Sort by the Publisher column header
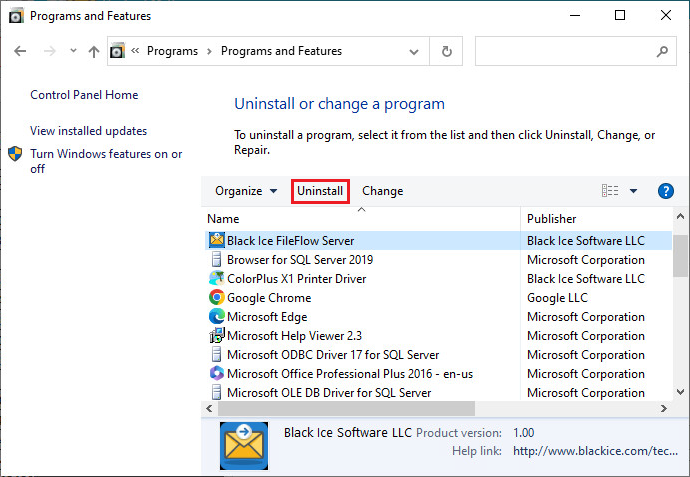This screenshot has width=690, height=477. [596, 219]
